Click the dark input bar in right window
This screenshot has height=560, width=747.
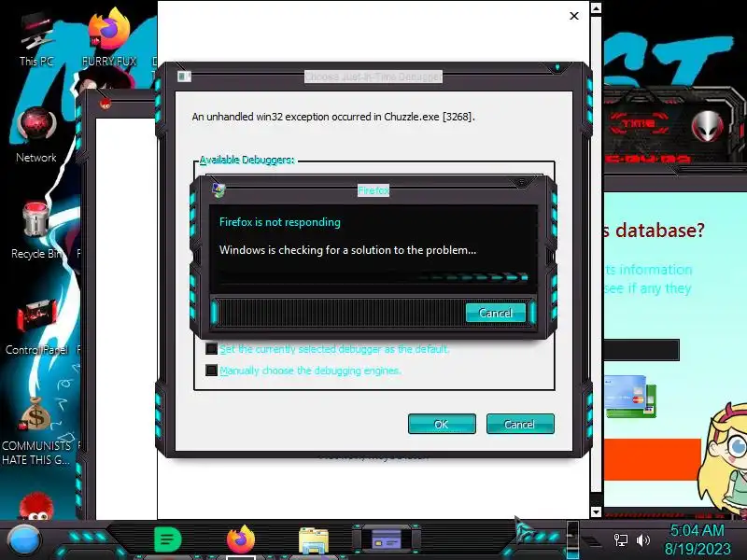pos(641,350)
